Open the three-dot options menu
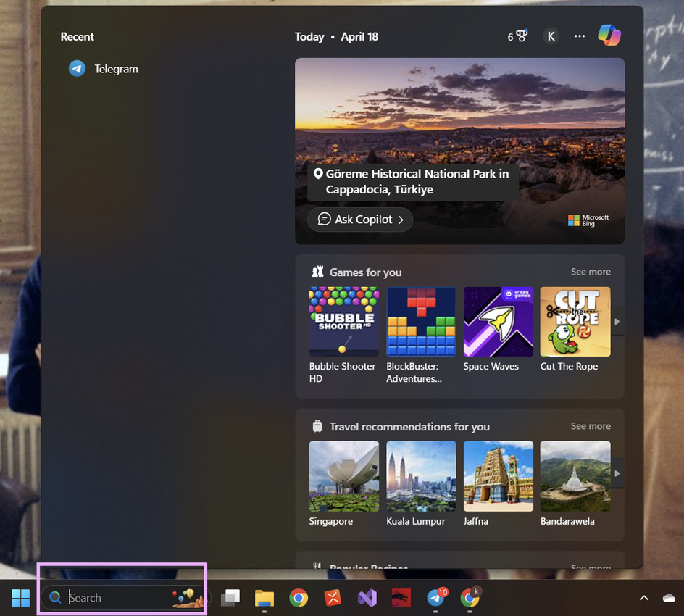Image resolution: width=684 pixels, height=616 pixels. click(580, 36)
